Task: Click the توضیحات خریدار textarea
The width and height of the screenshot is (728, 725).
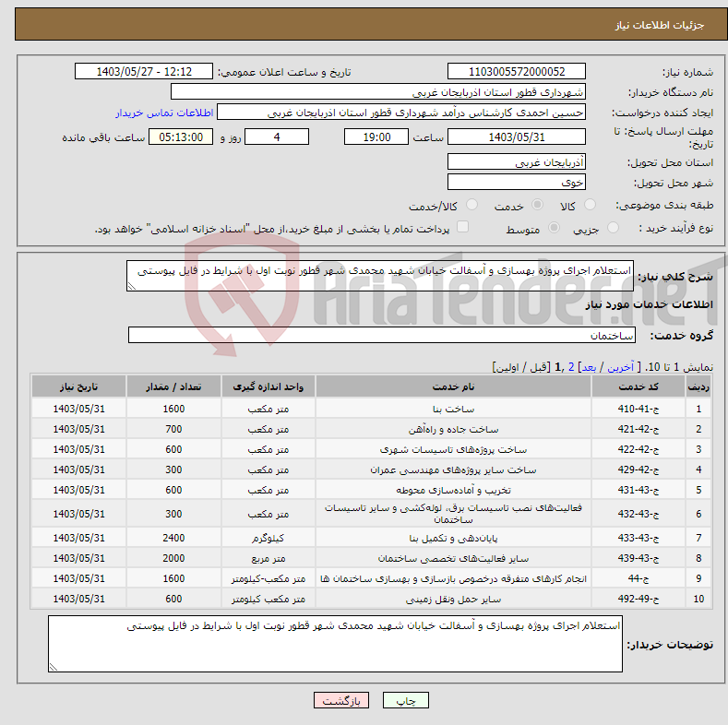Action: pyautogui.click(x=335, y=644)
